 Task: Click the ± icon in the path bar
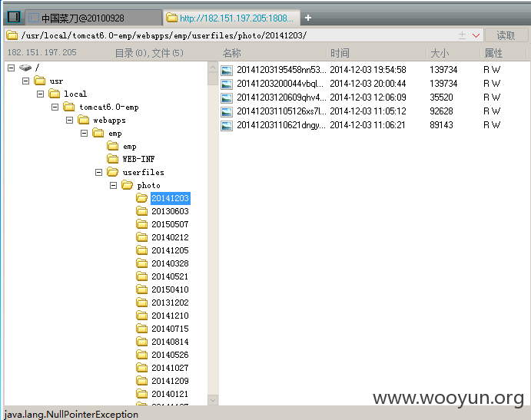click(x=462, y=35)
